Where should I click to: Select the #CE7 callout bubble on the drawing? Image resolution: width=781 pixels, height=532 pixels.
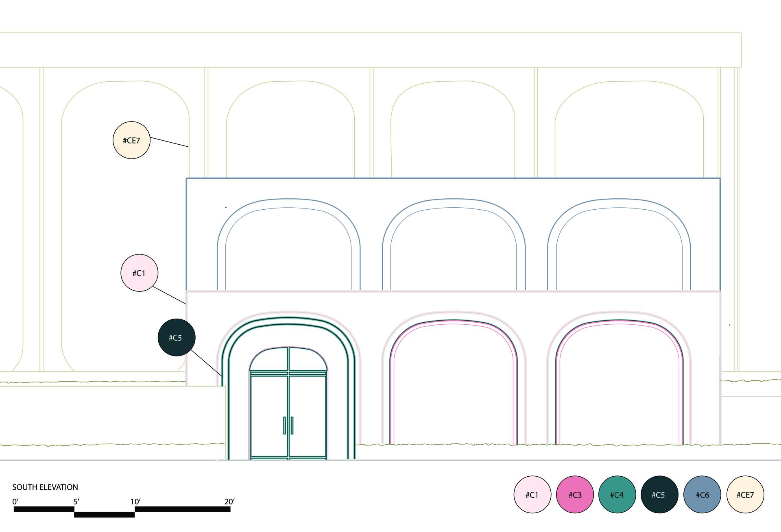coord(131,140)
